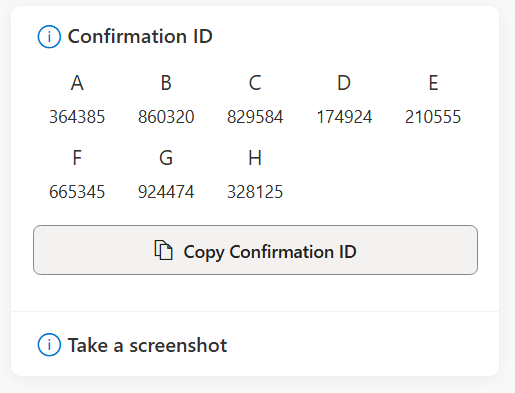The image size is (515, 393).
Task: Click the block H value 328125
Action: pos(255,192)
